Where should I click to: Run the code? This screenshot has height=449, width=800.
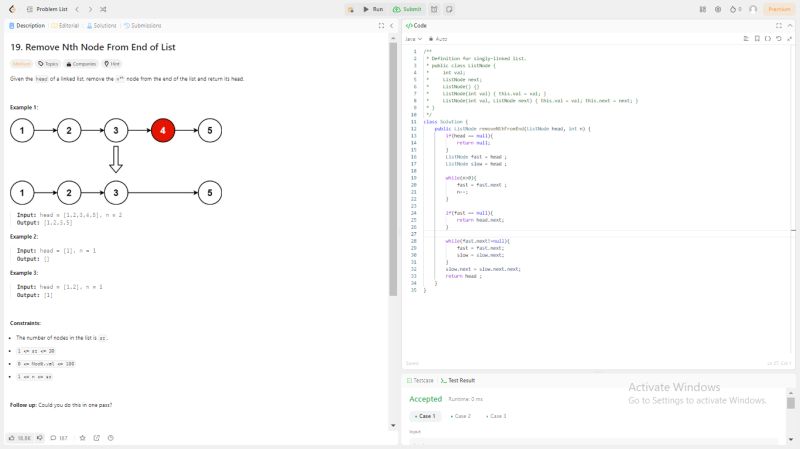(x=373, y=9)
